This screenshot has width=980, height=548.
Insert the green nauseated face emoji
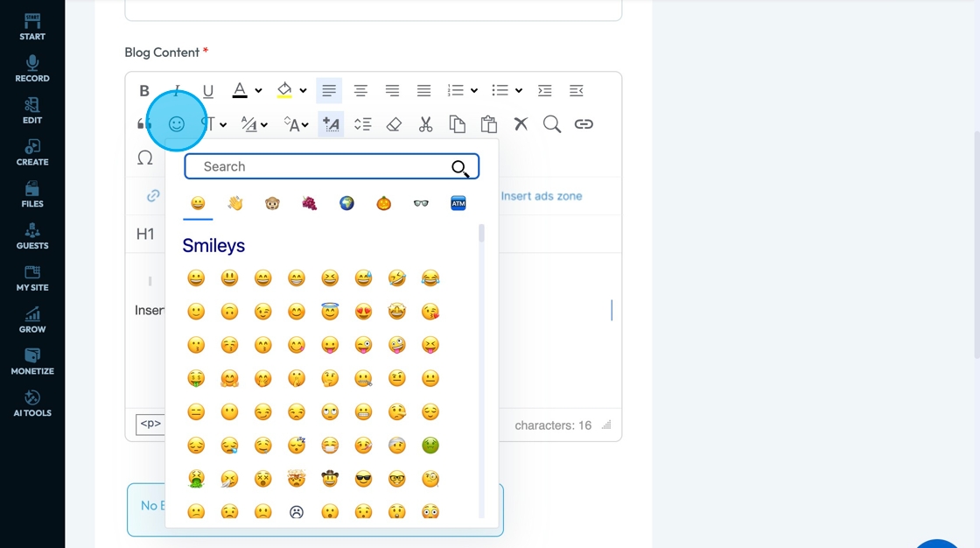tap(430, 446)
